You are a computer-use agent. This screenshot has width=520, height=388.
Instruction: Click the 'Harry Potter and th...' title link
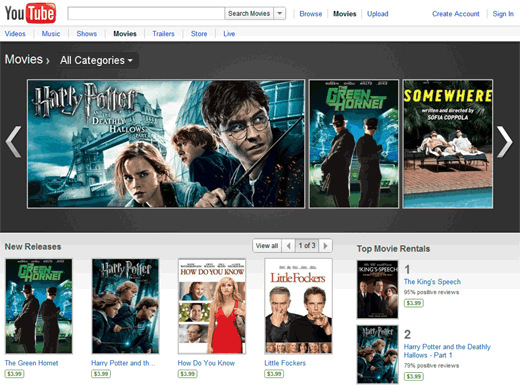[x=123, y=363]
